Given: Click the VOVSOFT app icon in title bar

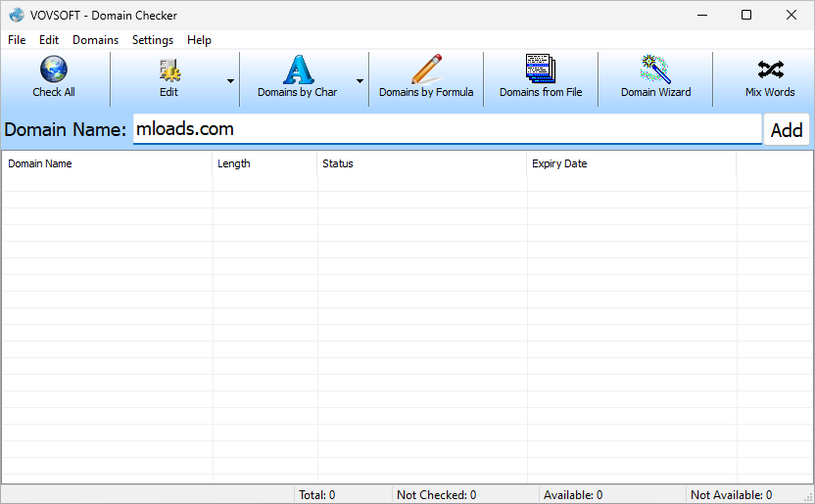Looking at the screenshot, I should (17, 15).
